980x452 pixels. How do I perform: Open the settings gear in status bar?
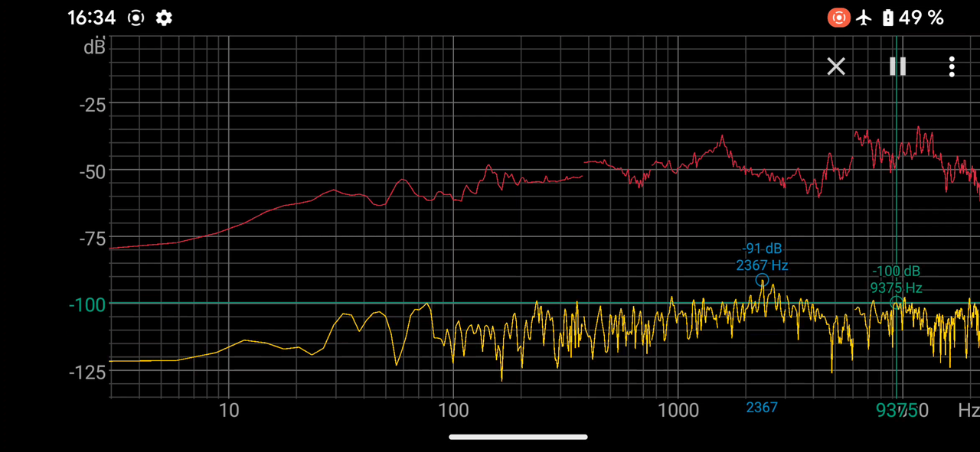(x=164, y=18)
